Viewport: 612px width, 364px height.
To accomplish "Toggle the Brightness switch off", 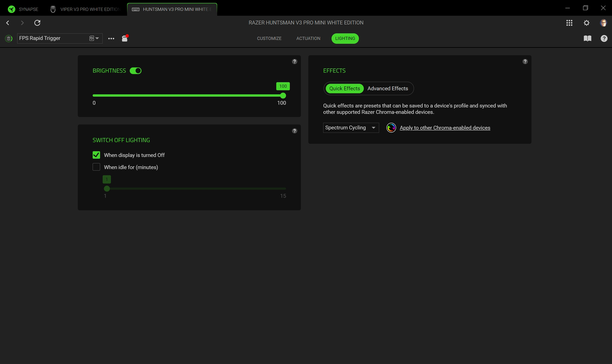I will tap(135, 71).
